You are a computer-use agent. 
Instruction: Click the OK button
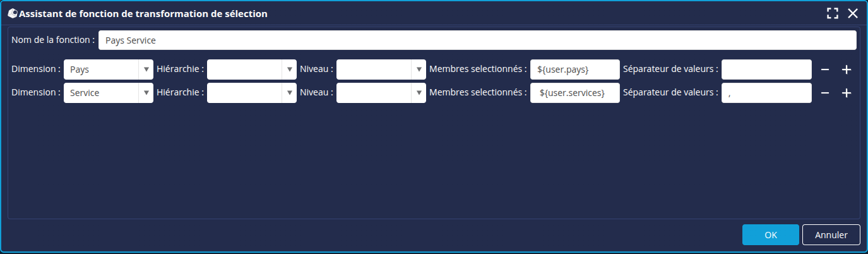pyautogui.click(x=770, y=234)
